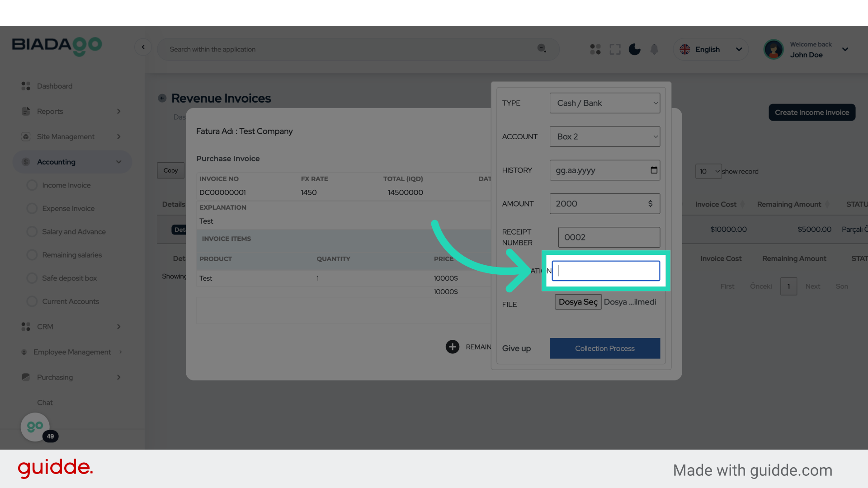The image size is (868, 488).
Task: Click the fullscreen expand icon
Action: [x=615, y=49]
